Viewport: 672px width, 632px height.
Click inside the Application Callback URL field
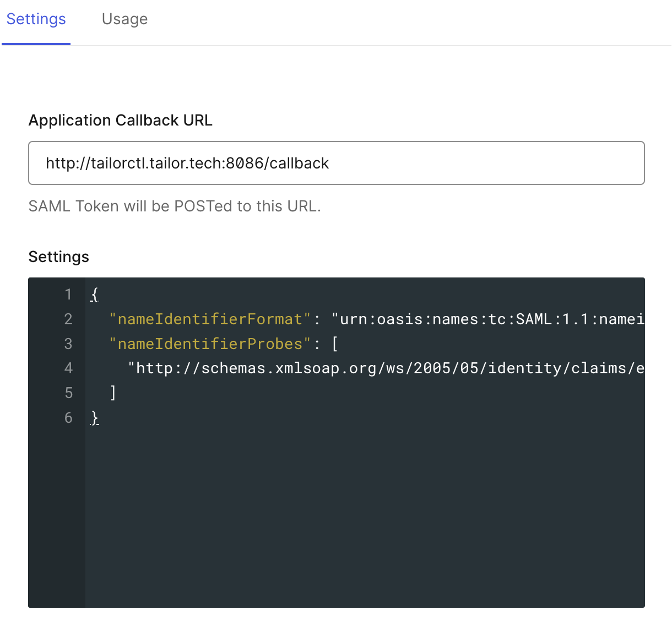(336, 163)
